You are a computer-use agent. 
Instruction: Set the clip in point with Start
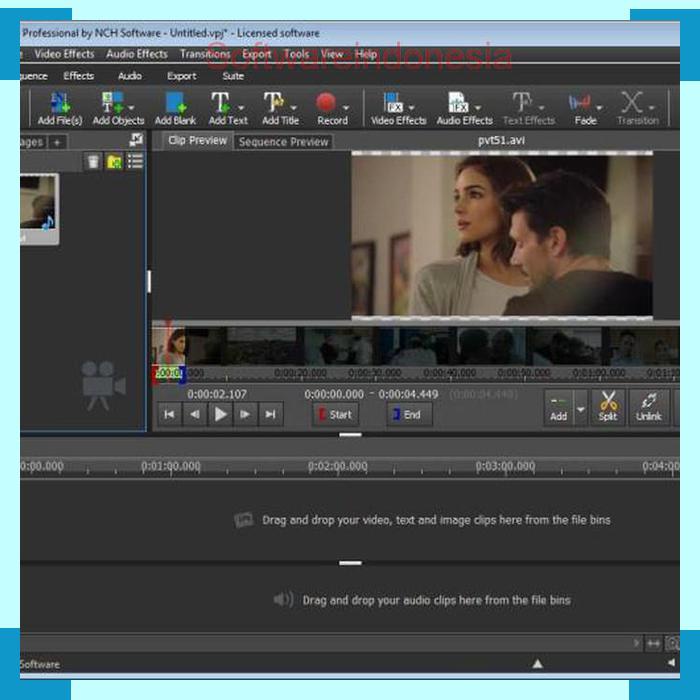point(335,414)
